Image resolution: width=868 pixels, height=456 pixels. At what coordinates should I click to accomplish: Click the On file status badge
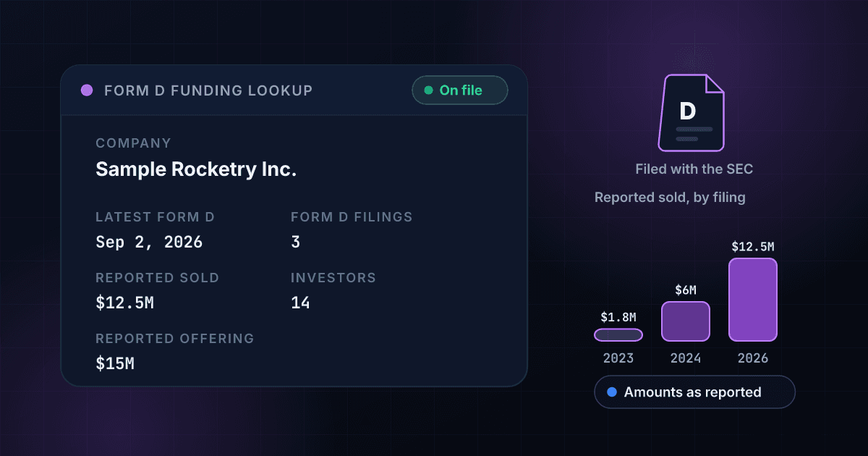pyautogui.click(x=460, y=90)
